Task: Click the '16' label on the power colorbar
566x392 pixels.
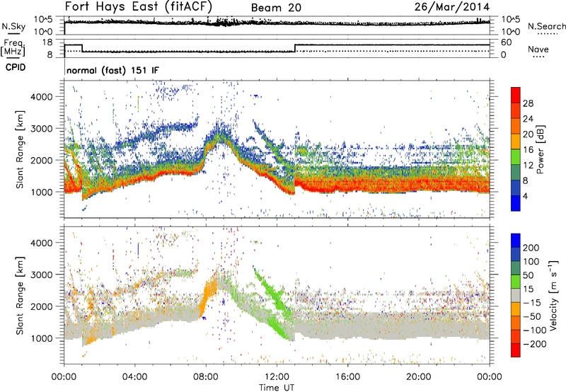Action: click(x=528, y=150)
